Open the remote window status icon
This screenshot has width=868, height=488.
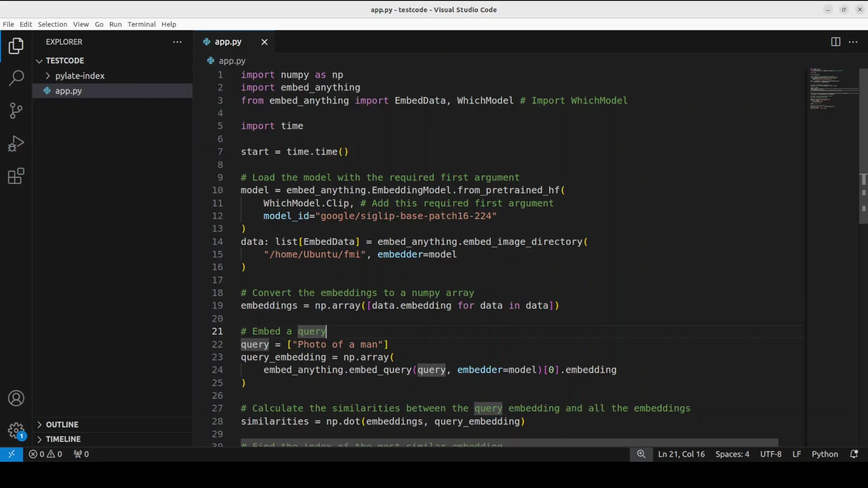coord(11,454)
